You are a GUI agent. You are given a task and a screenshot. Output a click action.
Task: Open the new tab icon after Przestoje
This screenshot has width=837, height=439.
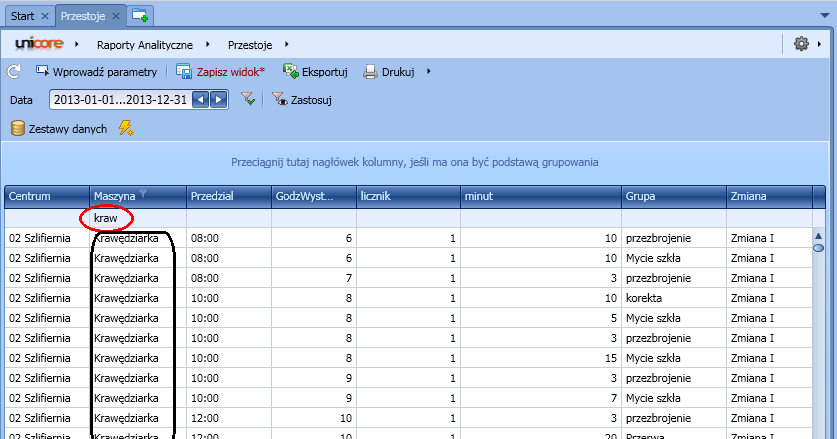[x=141, y=15]
